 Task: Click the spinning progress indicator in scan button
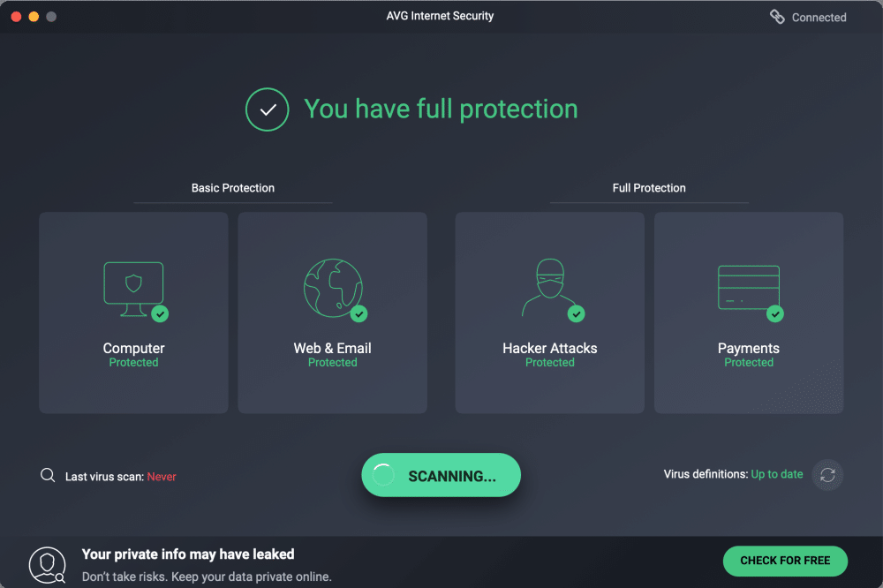point(383,475)
